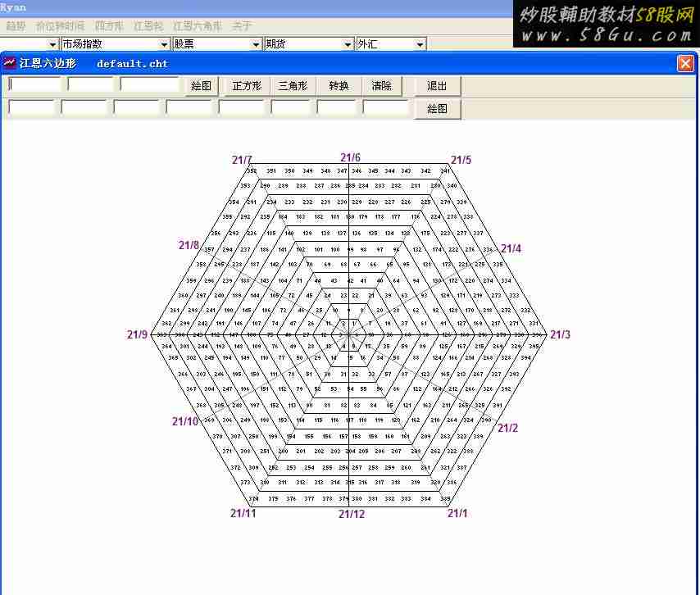Click the 21/2 date label
The width and height of the screenshot is (700, 595).
point(507,428)
